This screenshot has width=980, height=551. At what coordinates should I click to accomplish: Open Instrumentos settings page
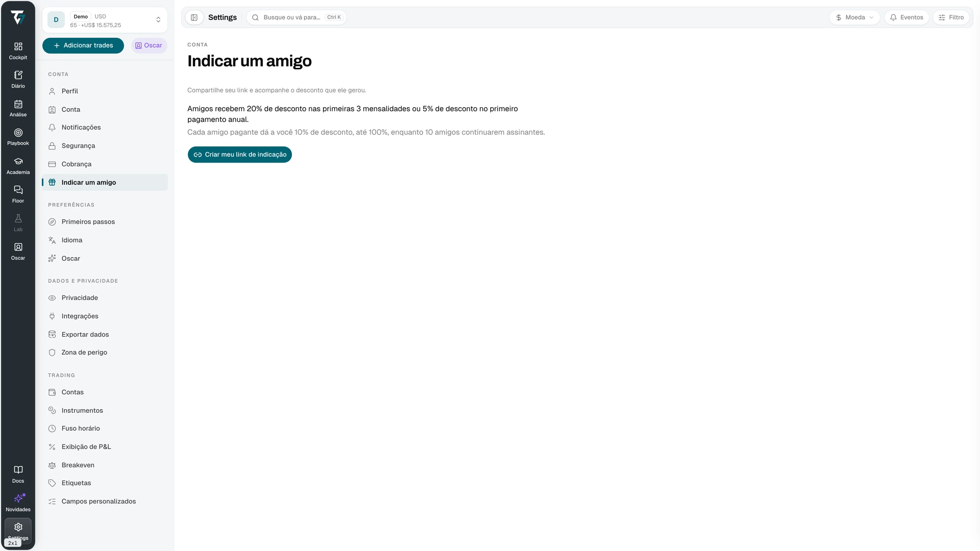tap(105, 411)
